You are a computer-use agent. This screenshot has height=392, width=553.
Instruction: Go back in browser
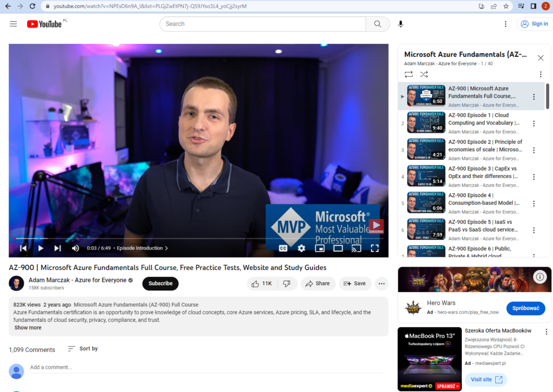coord(8,6)
